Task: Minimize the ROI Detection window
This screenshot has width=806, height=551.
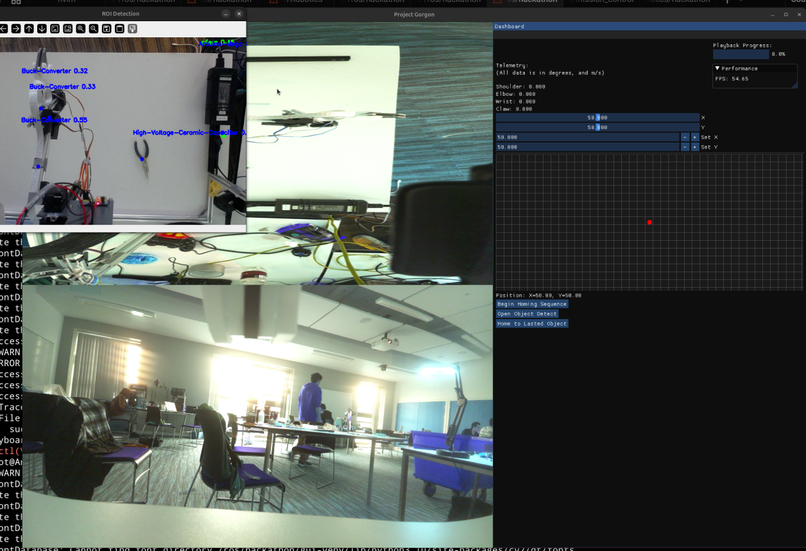Action: coord(226,14)
